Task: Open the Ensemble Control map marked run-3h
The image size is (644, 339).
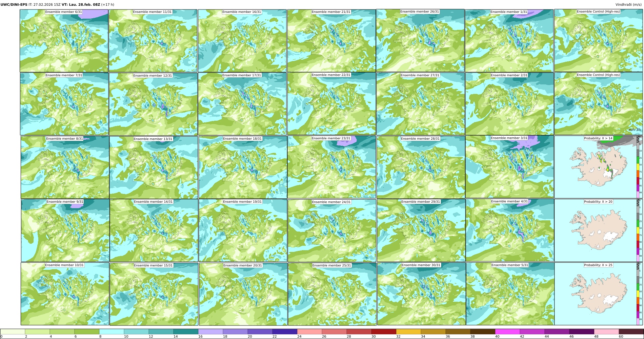Action: pos(598,104)
